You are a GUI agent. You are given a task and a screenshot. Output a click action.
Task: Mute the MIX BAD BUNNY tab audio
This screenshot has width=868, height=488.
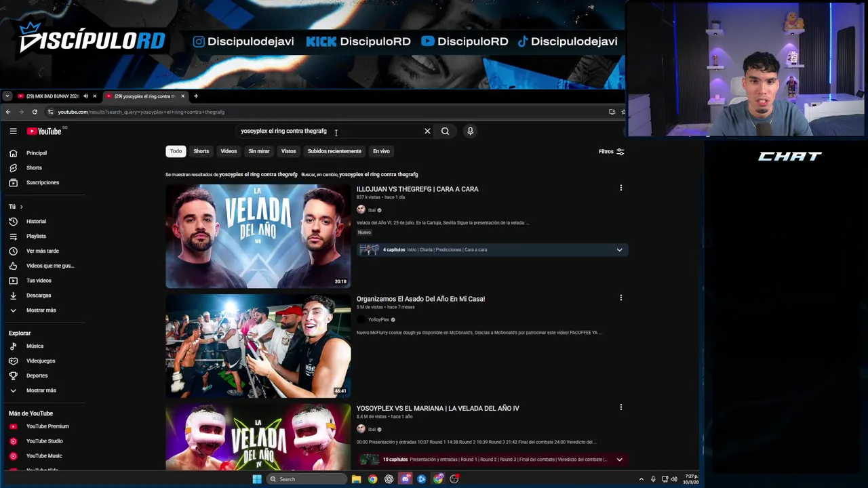click(85, 96)
